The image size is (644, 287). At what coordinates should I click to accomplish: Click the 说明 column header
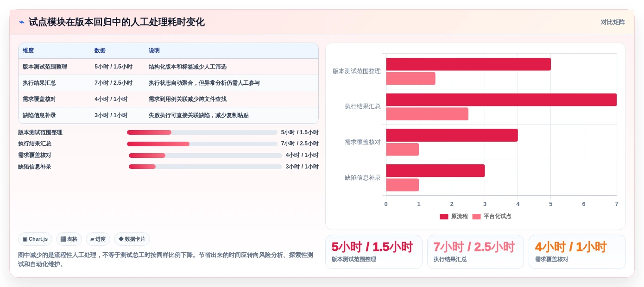pos(154,50)
